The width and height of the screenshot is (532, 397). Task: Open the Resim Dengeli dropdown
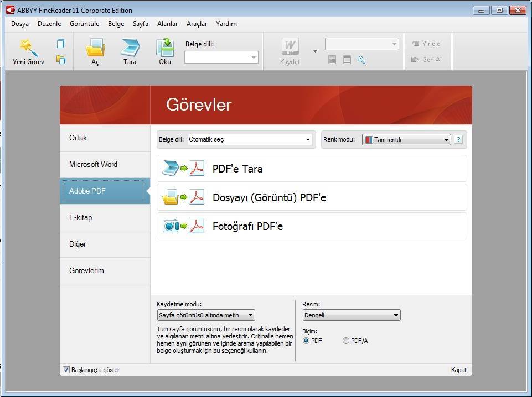[352, 315]
